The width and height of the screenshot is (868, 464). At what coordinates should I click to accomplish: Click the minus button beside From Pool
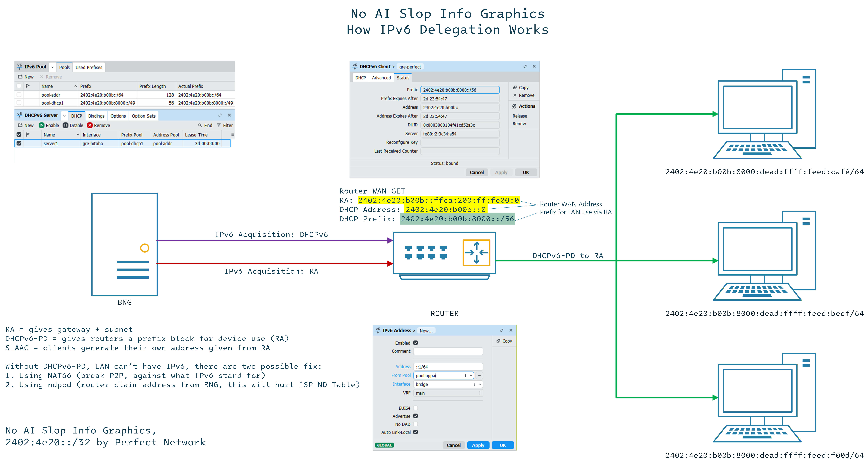(x=479, y=376)
